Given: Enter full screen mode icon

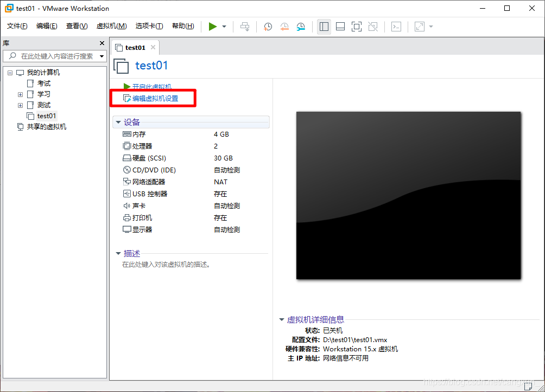Looking at the screenshot, I should coord(357,27).
